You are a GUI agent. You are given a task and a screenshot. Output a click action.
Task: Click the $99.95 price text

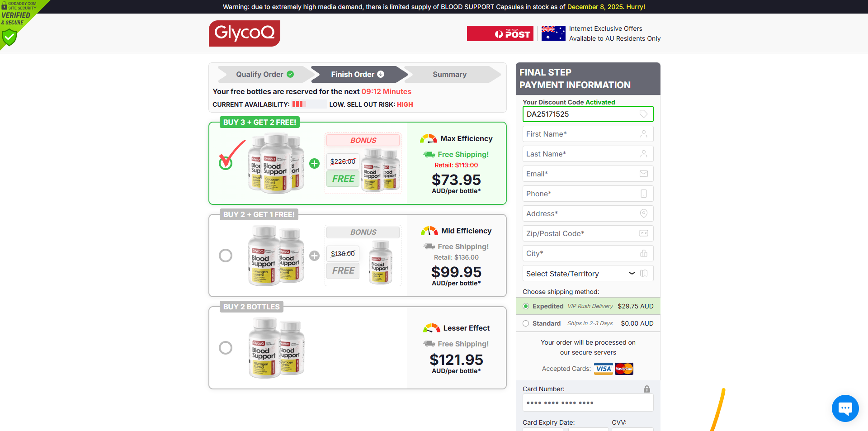[x=456, y=272]
